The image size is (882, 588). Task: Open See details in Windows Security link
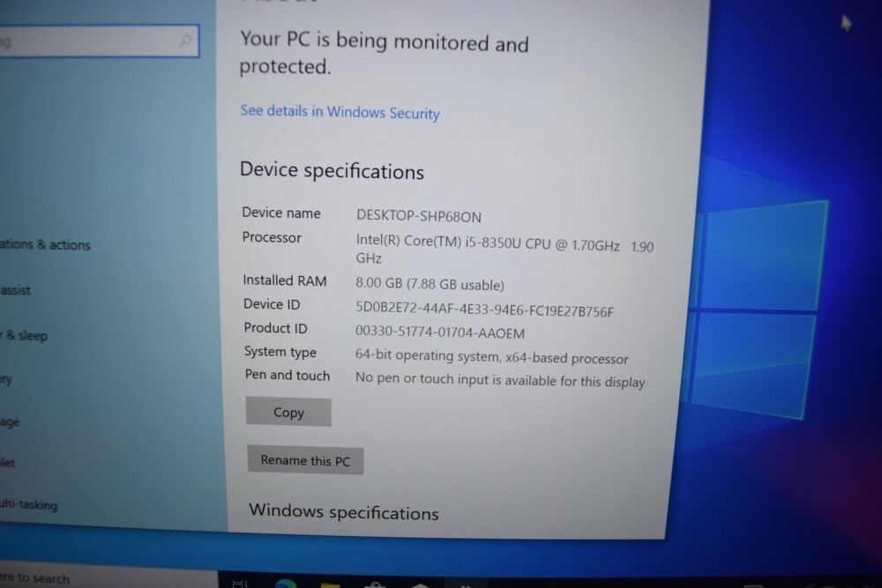[x=340, y=112]
